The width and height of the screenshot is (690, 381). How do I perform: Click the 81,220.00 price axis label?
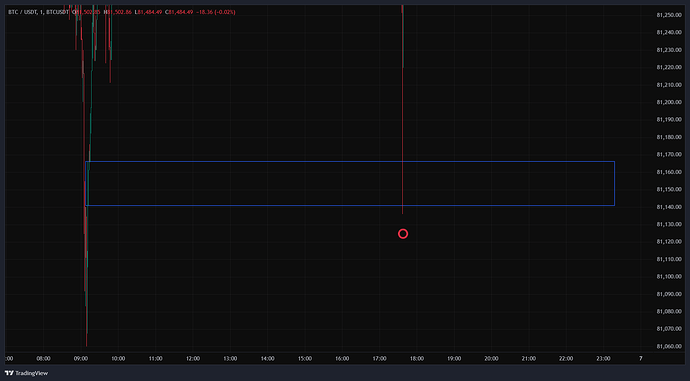[669, 67]
